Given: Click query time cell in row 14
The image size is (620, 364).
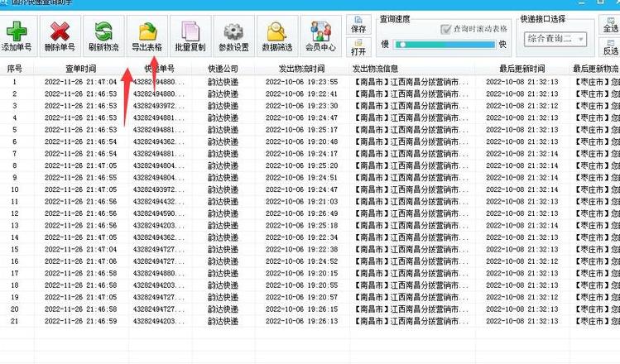Looking at the screenshot, I should (x=80, y=237).
